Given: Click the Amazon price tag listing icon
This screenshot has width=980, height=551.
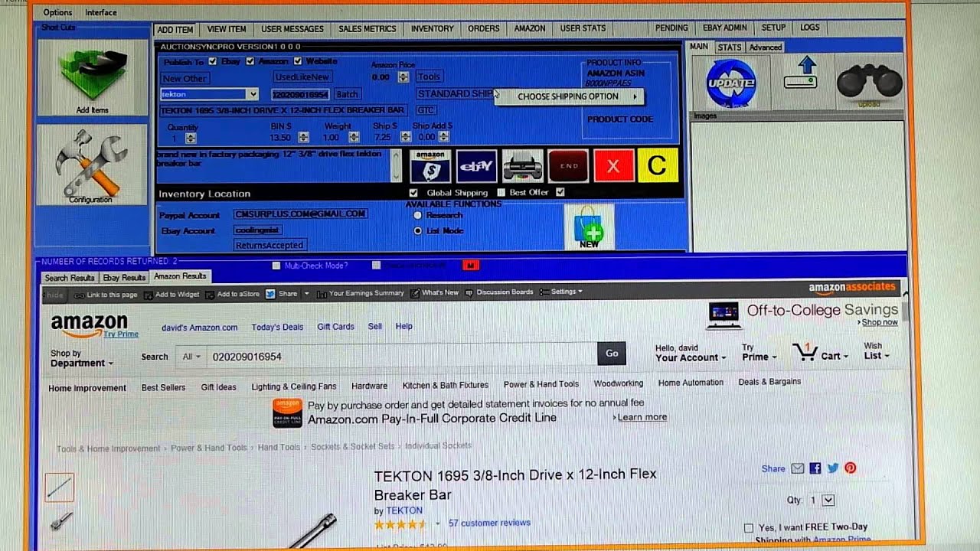Looking at the screenshot, I should click(430, 166).
